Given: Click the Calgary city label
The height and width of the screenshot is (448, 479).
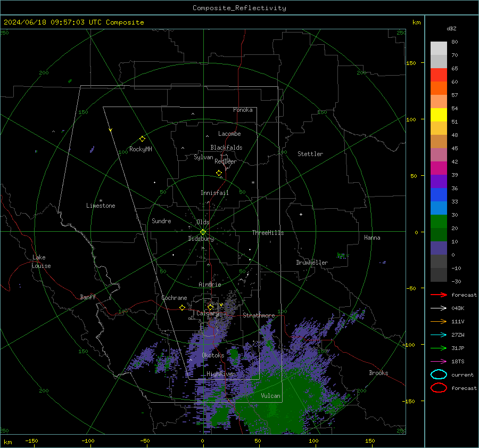Looking at the screenshot, I should tap(208, 313).
